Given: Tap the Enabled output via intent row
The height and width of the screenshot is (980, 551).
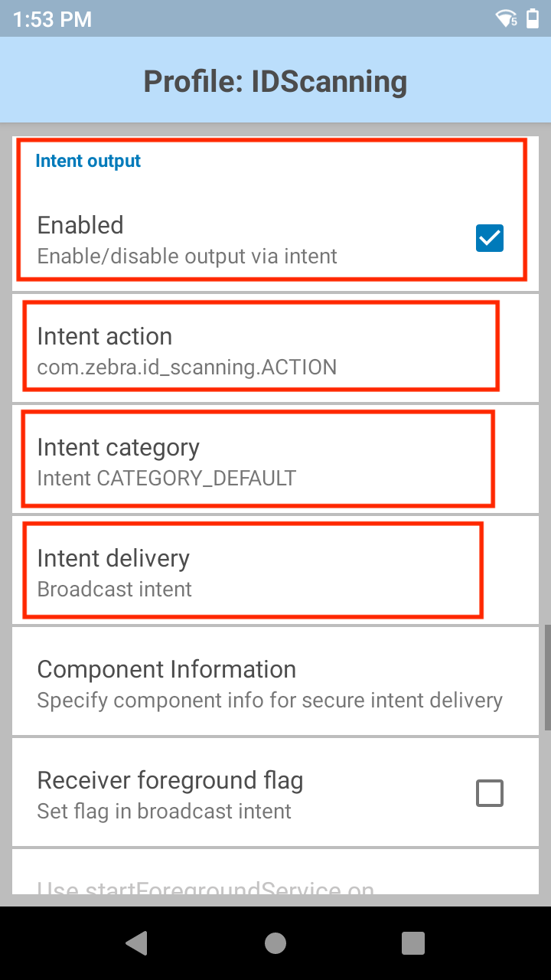Looking at the screenshot, I should [275, 238].
